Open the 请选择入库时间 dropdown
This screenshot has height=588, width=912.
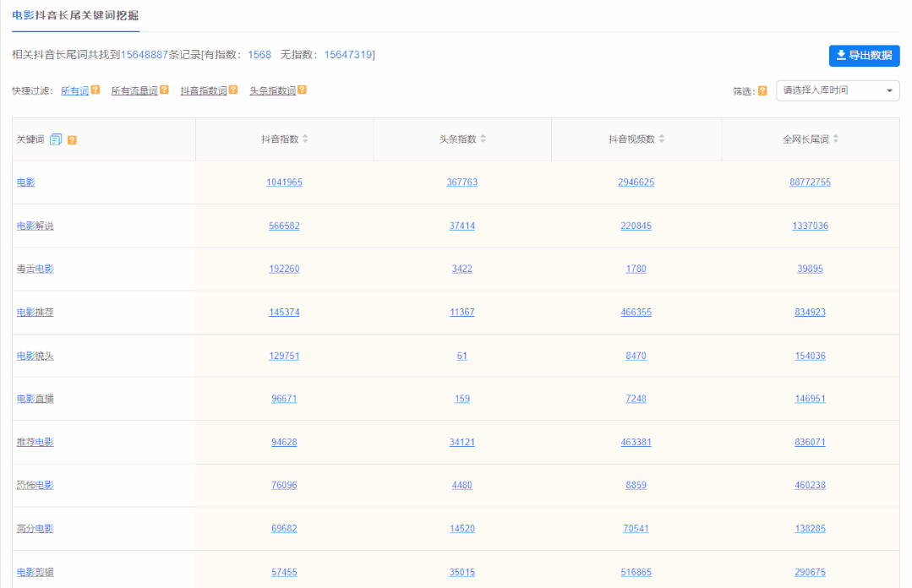(838, 90)
